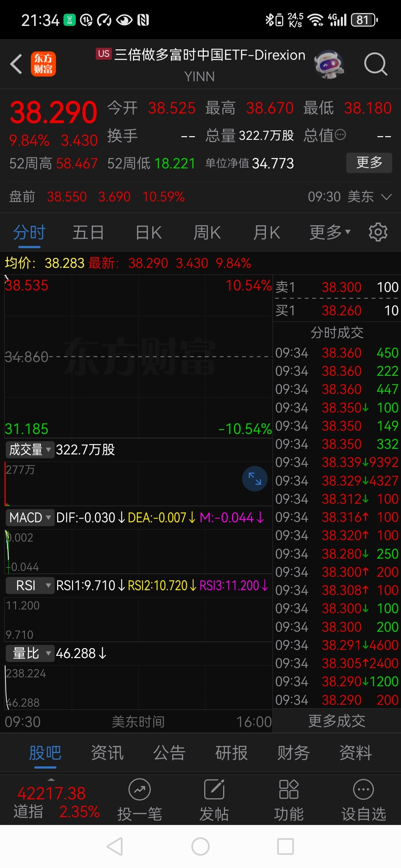This screenshot has height=868, width=401.
Task: Open the 公告 tab
Action: coord(169,753)
